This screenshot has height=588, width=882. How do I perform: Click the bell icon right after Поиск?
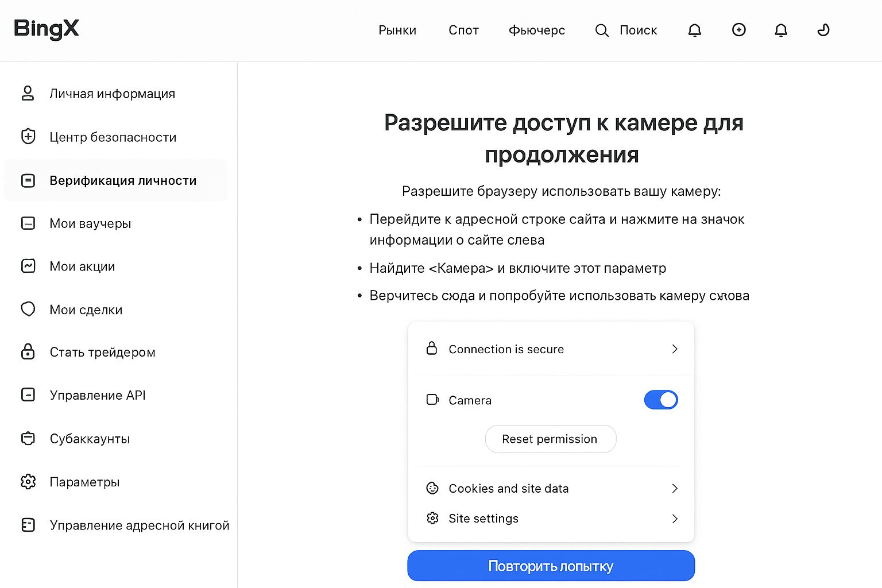(x=695, y=30)
